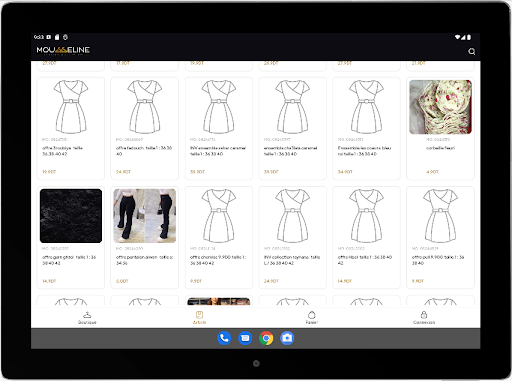Viewport: 512px width, 381px height.
Task: Open the search magnifier icon
Action: point(471,51)
